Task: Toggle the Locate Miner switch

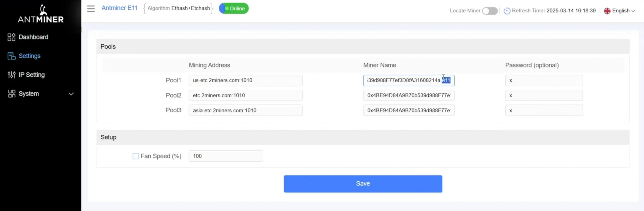Action: (x=490, y=11)
